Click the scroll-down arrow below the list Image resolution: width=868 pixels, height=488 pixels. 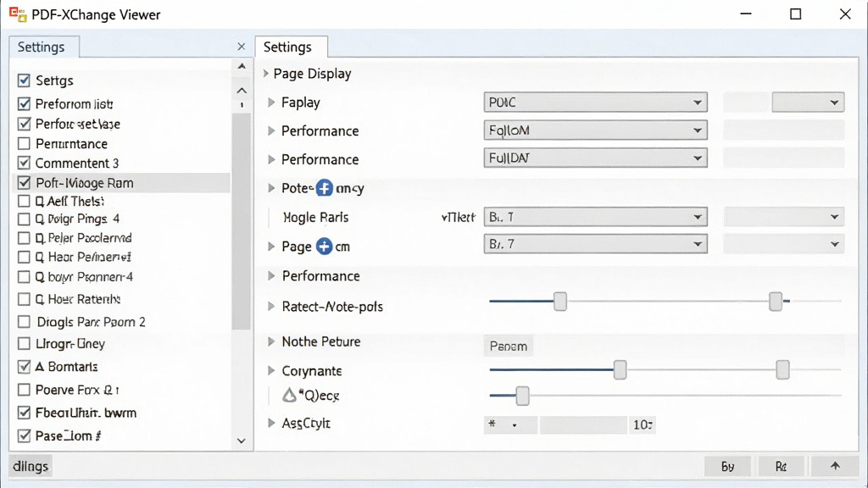coord(242,441)
